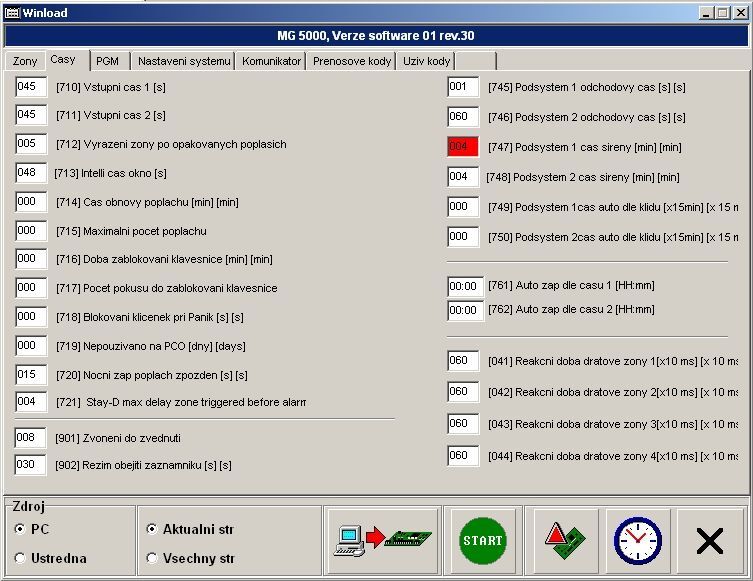Open the Nastaveni systemu tab
The height and width of the screenshot is (581, 753).
point(184,61)
